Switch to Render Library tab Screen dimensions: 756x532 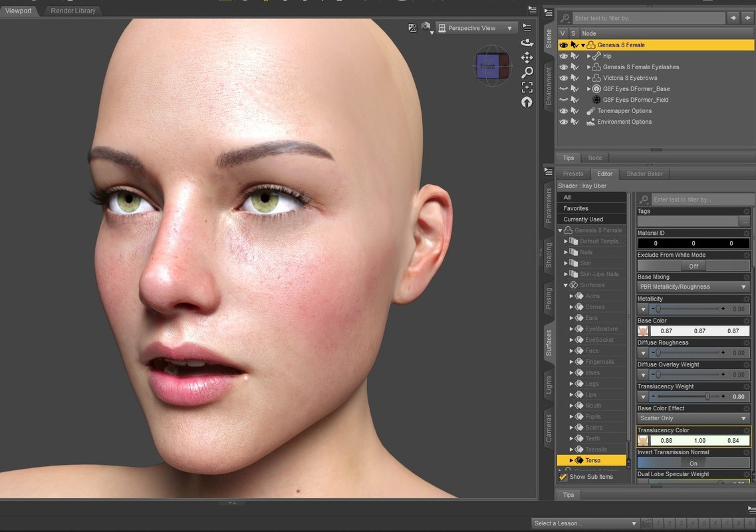coord(72,11)
